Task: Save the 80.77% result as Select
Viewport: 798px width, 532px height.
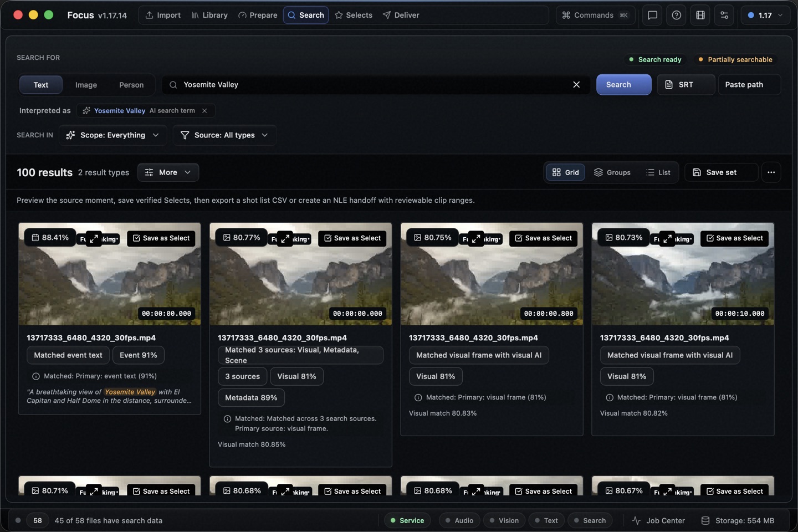Action: (352, 238)
